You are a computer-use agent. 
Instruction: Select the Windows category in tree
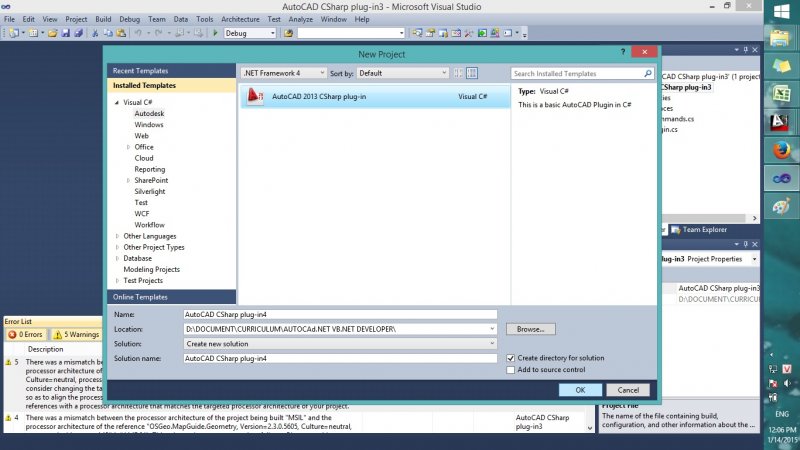[x=149, y=125]
